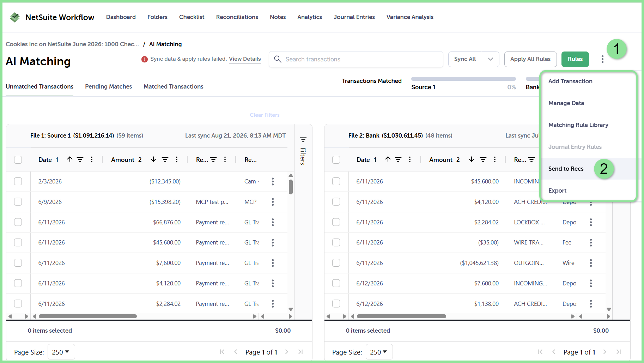This screenshot has width=644, height=363.
Task: Open row actions for OUTGOIN ($1,045,621.38) row
Action: tap(591, 263)
